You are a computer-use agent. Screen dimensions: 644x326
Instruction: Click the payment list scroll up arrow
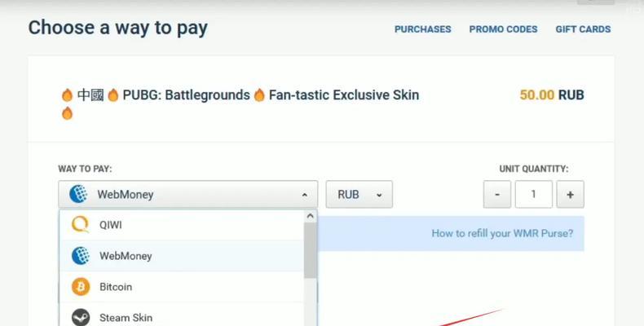click(x=310, y=216)
